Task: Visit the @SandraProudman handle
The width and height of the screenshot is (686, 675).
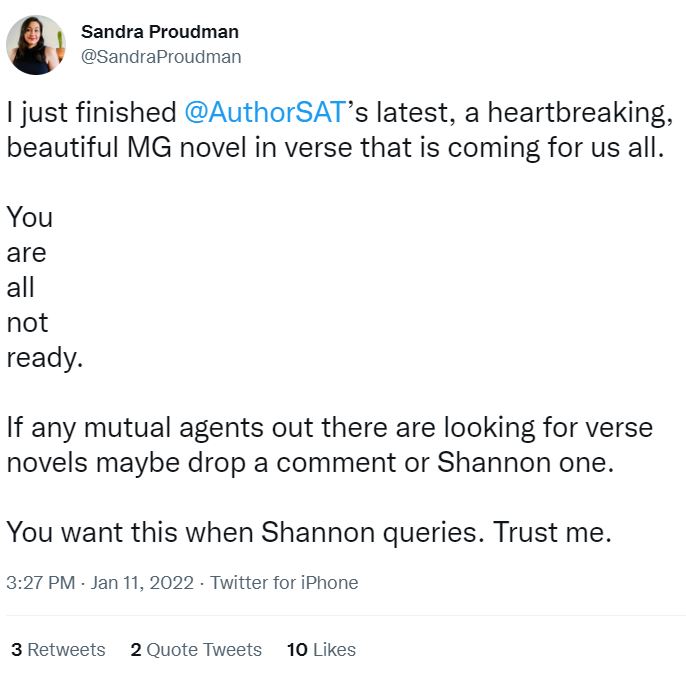Action: (160, 57)
